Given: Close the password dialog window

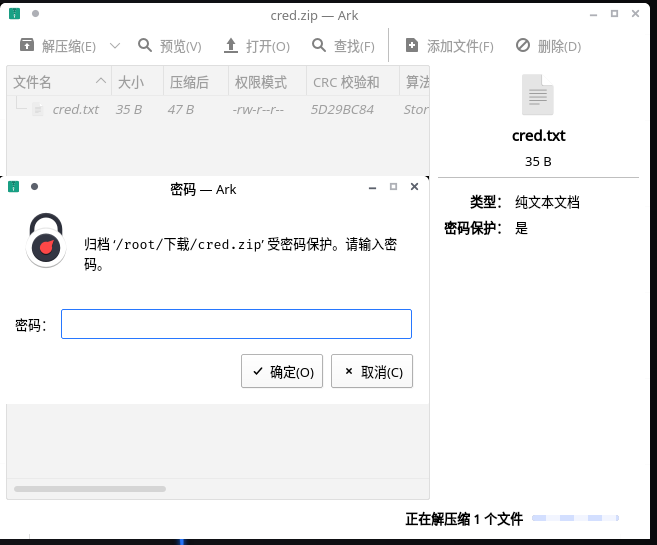Looking at the screenshot, I should 414,186.
